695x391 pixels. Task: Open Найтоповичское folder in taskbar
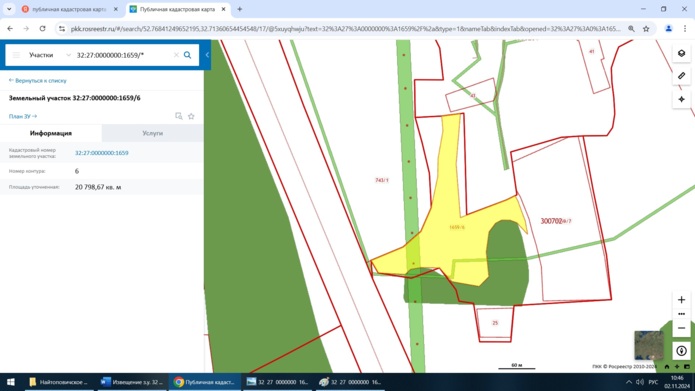coord(59,382)
